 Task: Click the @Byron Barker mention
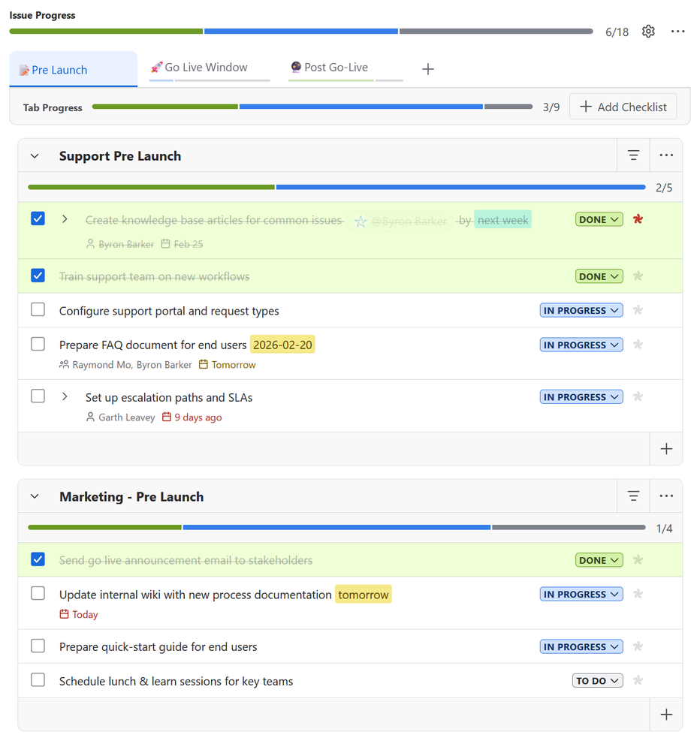pyautogui.click(x=400, y=221)
